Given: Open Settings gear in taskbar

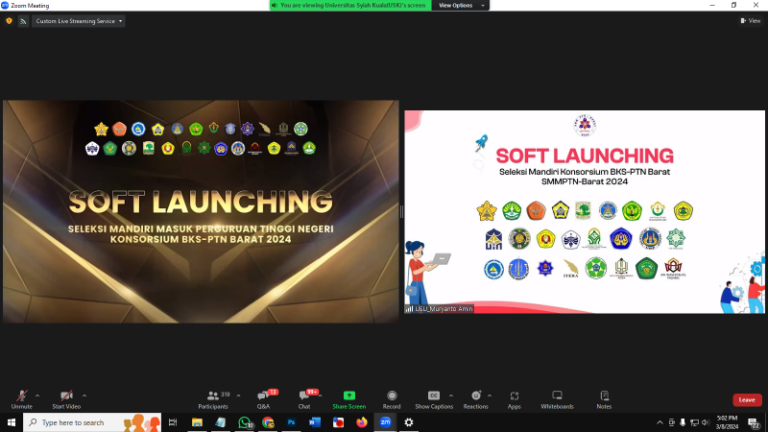Looking at the screenshot, I should pyautogui.click(x=409, y=422).
